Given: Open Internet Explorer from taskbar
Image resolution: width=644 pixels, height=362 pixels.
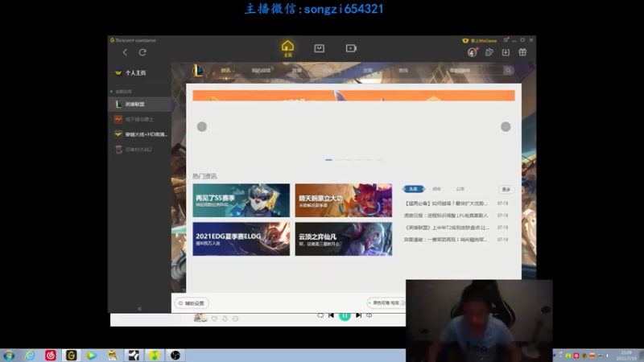Looking at the screenshot, I should 30,356.
